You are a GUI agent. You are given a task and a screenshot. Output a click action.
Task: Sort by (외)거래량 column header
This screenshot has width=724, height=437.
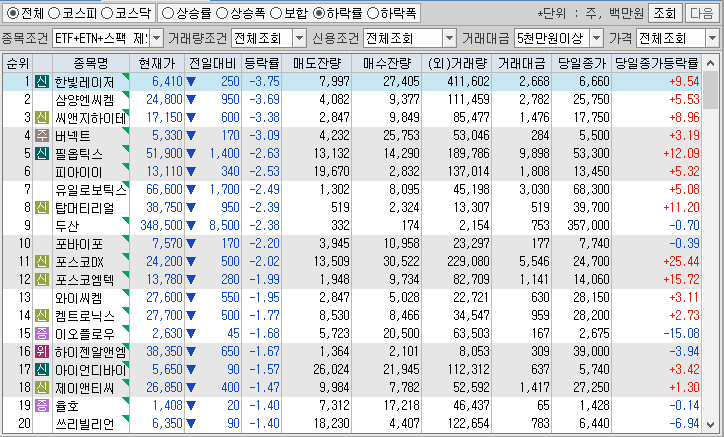(457, 63)
